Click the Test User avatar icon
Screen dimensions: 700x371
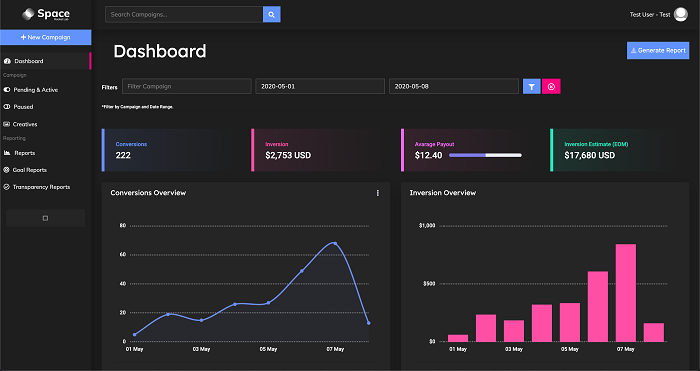point(680,14)
